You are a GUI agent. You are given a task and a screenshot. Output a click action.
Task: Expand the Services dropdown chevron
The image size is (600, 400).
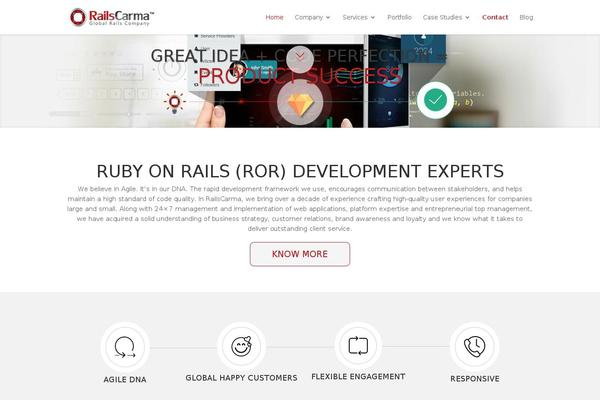click(x=373, y=18)
